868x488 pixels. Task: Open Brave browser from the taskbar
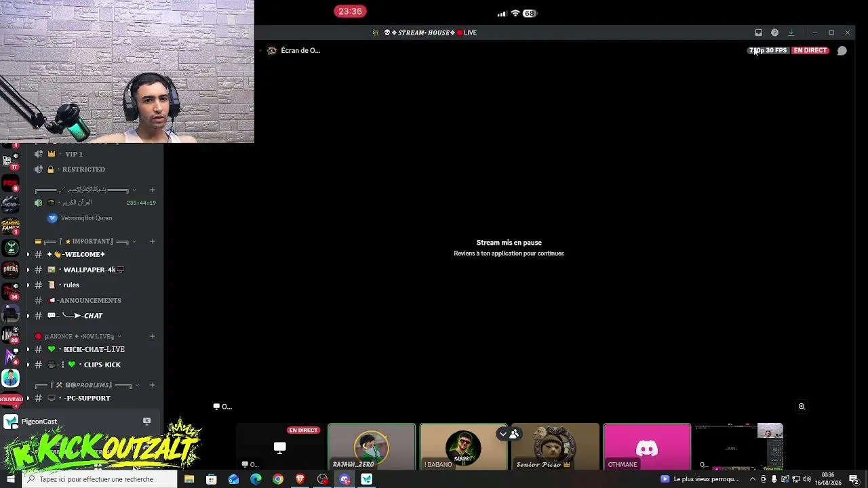[300, 479]
